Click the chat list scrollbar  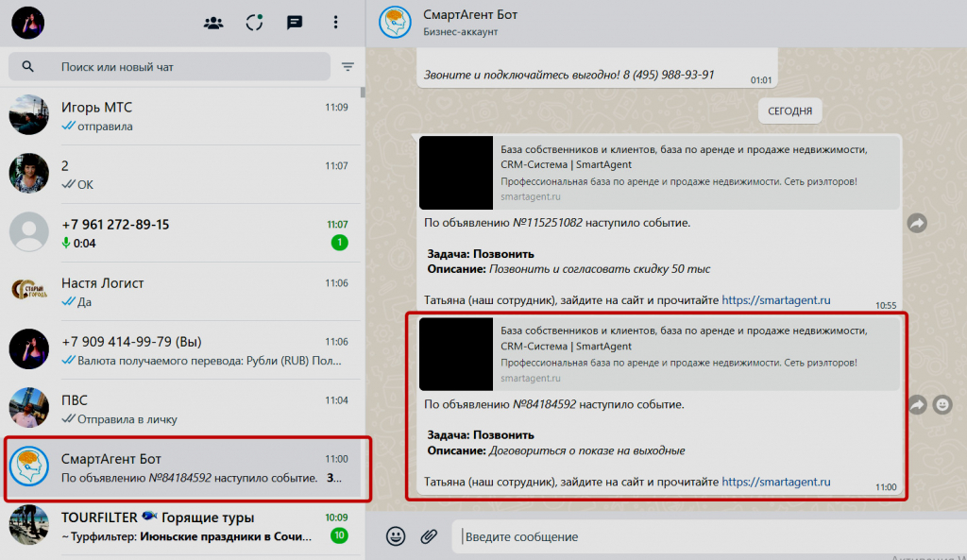pos(363,93)
